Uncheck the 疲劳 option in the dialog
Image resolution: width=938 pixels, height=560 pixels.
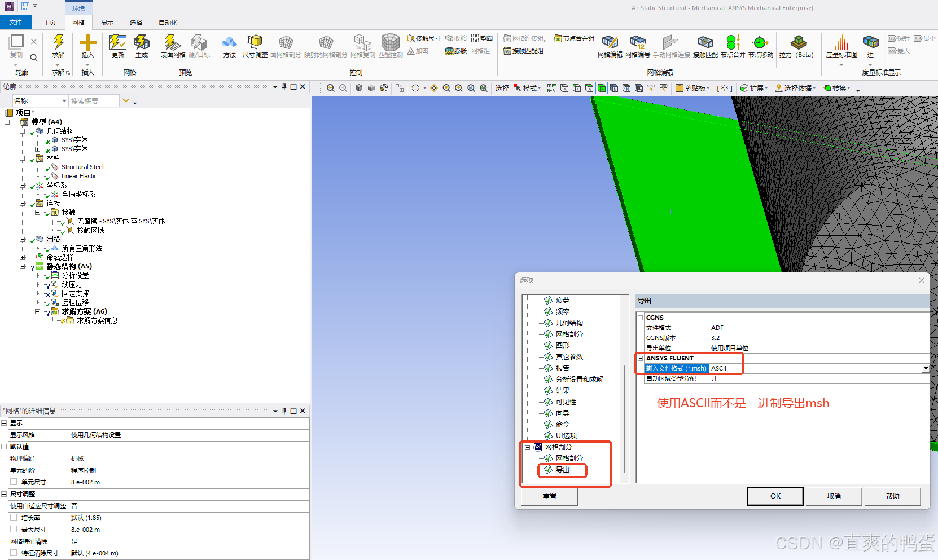coord(548,300)
